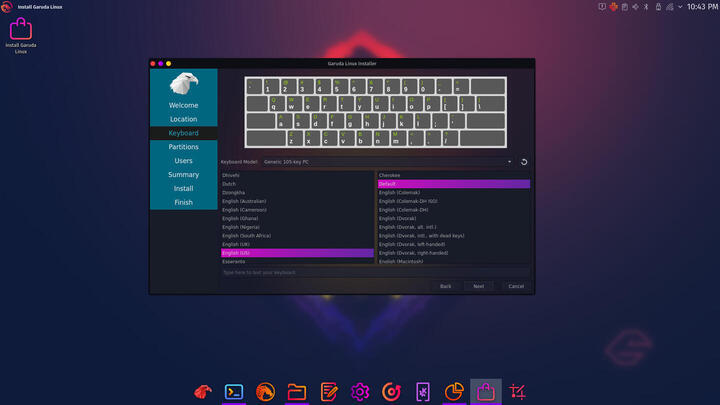
Task: Launch the screenshot crop tool in dock
Action: [x=517, y=392]
